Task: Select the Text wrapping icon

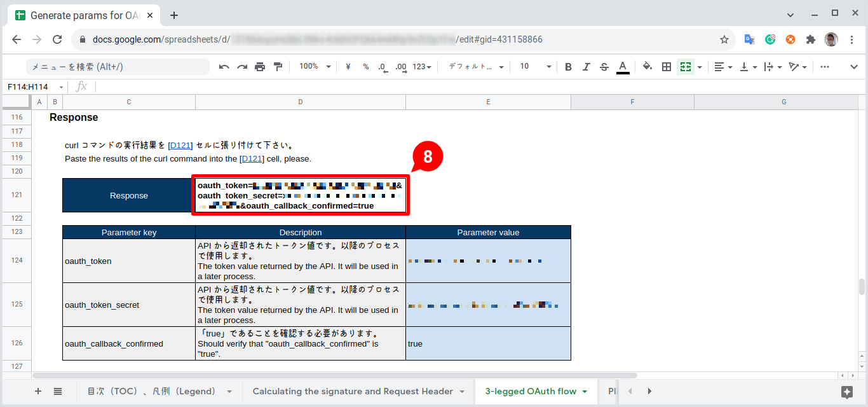Action: click(769, 66)
